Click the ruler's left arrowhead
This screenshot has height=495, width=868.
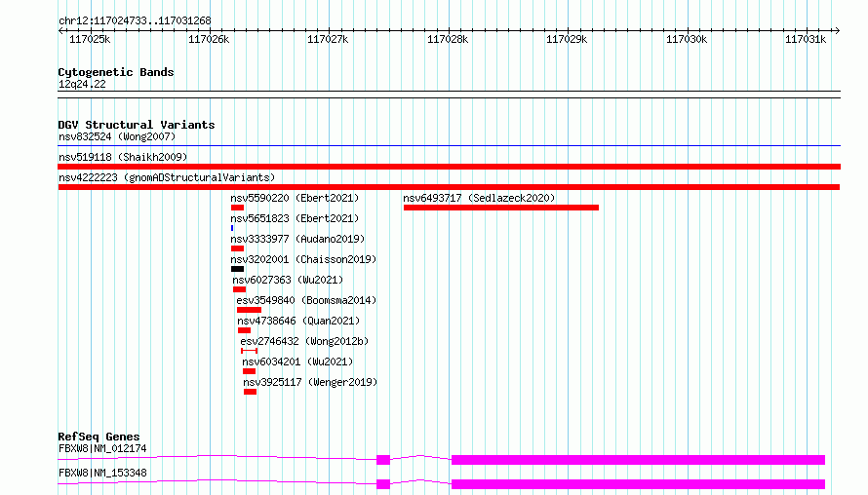pos(60,30)
